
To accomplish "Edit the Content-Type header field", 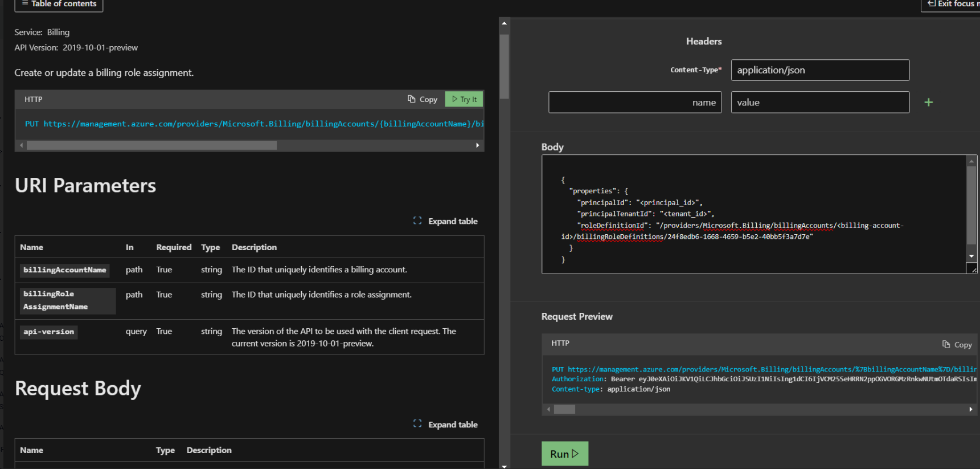I will 819,70.
